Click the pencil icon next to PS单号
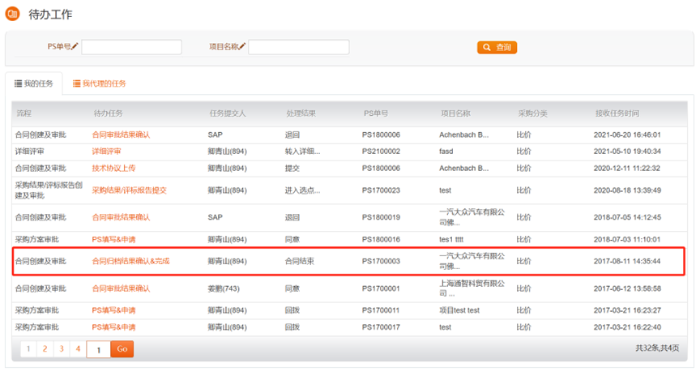The height and width of the screenshot is (376, 700). [75, 46]
